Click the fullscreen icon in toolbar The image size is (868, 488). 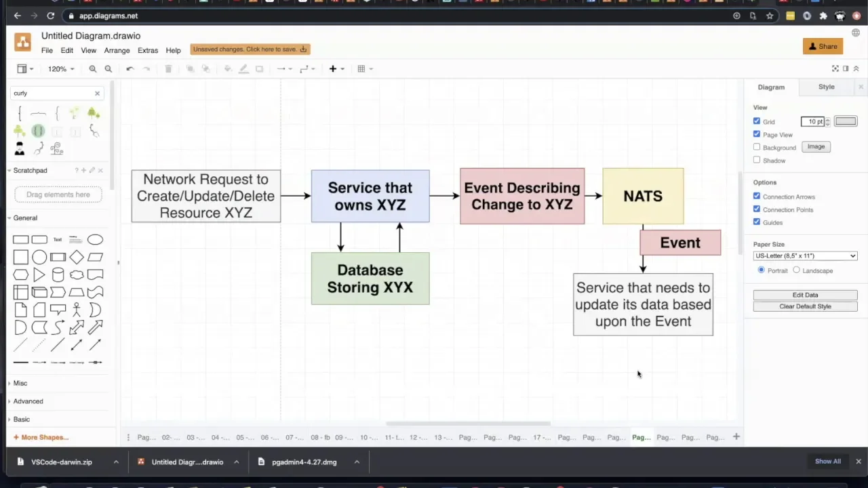coord(835,68)
